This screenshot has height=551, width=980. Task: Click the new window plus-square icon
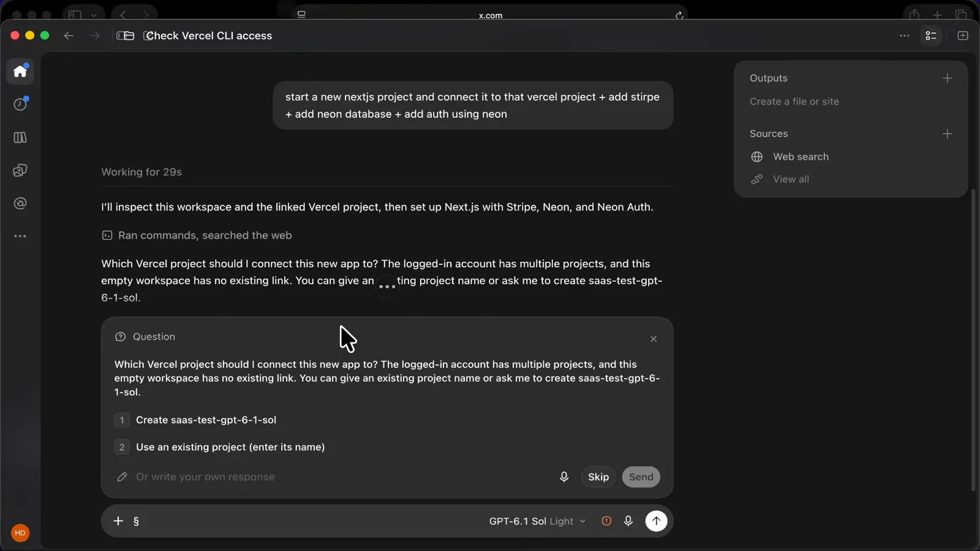pos(963,36)
